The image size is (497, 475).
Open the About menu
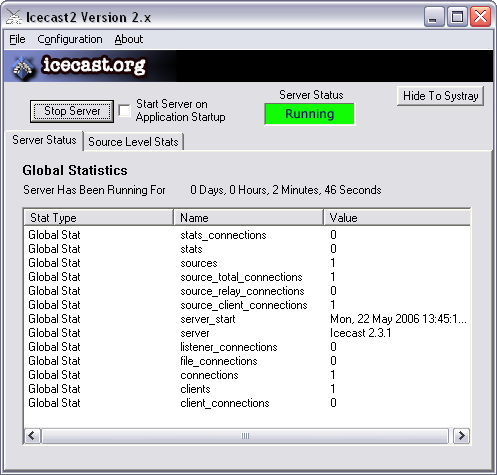pyautogui.click(x=129, y=39)
